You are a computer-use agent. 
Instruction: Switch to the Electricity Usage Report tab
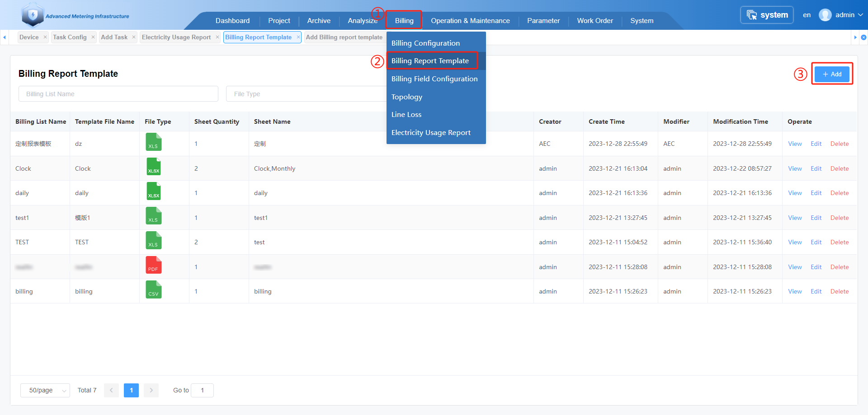pos(176,37)
